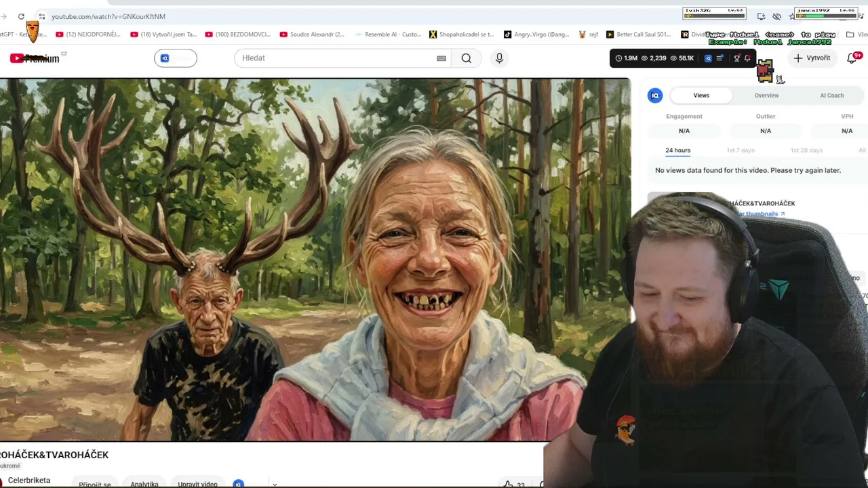Open the Celerbriketa channel link

click(29, 481)
